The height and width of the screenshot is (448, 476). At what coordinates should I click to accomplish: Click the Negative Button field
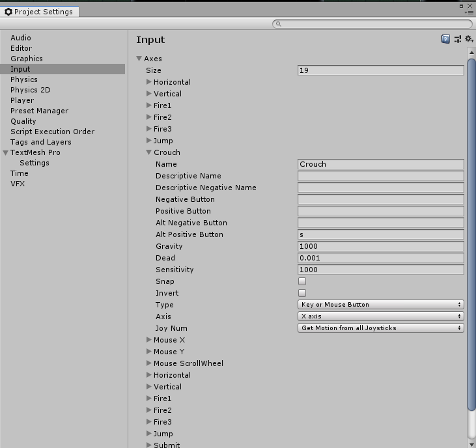(x=381, y=199)
